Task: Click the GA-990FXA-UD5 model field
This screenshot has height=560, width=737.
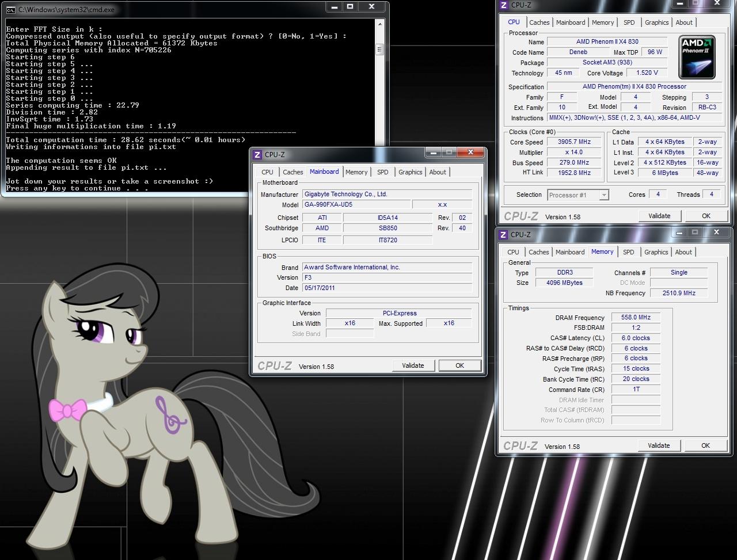Action: pyautogui.click(x=356, y=205)
